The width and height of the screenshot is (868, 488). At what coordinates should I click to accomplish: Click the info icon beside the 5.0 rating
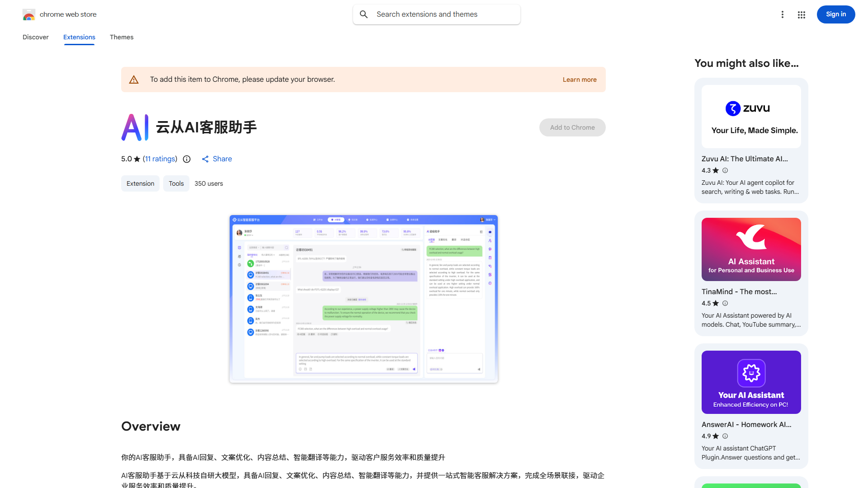tap(187, 159)
